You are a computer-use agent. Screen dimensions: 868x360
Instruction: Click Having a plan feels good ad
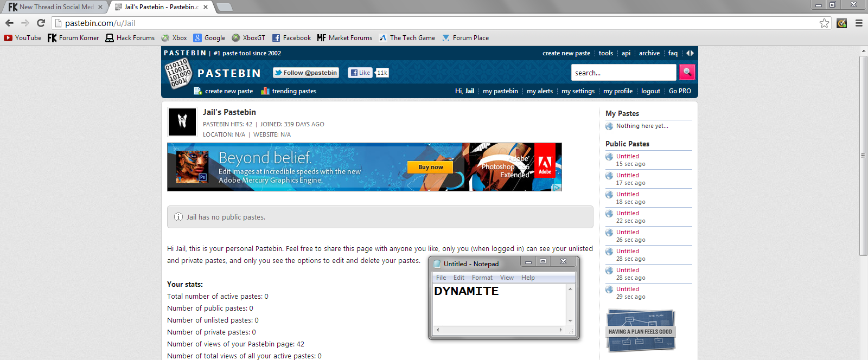tap(640, 330)
